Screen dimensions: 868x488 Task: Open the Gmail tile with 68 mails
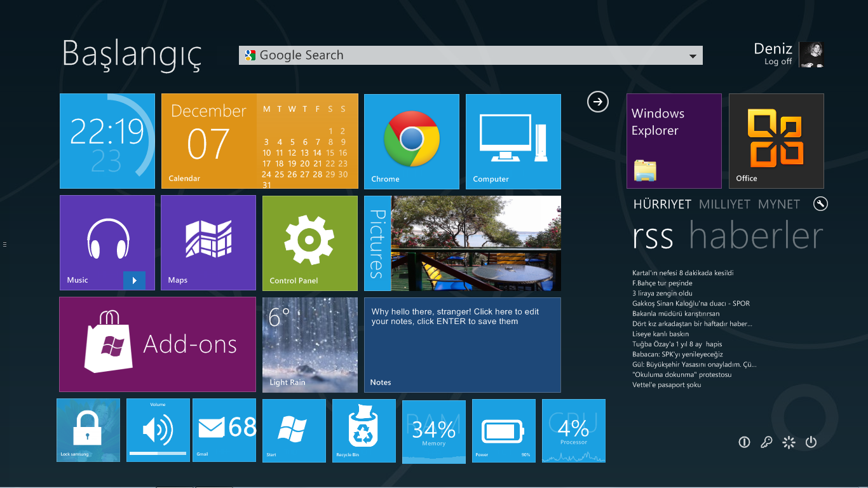pyautogui.click(x=224, y=430)
